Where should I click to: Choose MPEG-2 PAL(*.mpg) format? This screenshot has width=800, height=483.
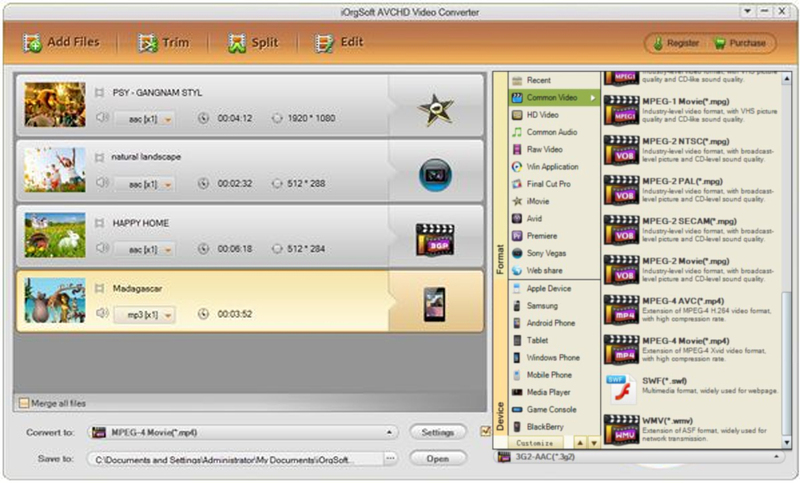pyautogui.click(x=691, y=190)
